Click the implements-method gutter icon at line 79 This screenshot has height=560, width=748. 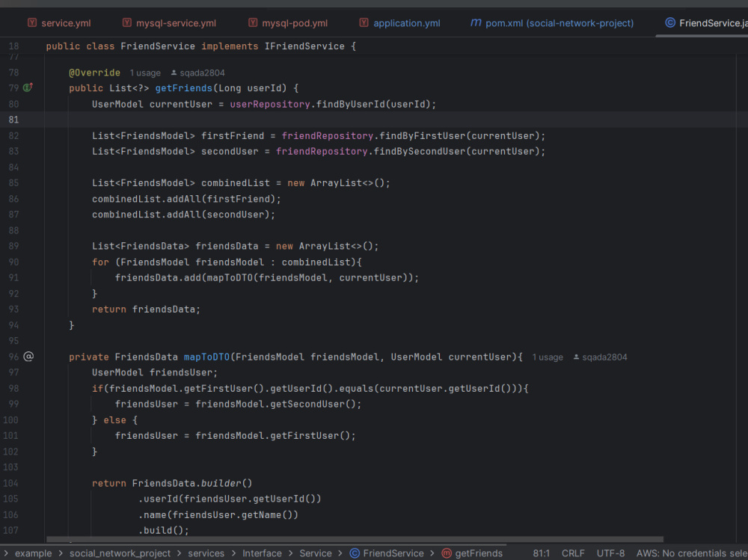[x=28, y=87]
